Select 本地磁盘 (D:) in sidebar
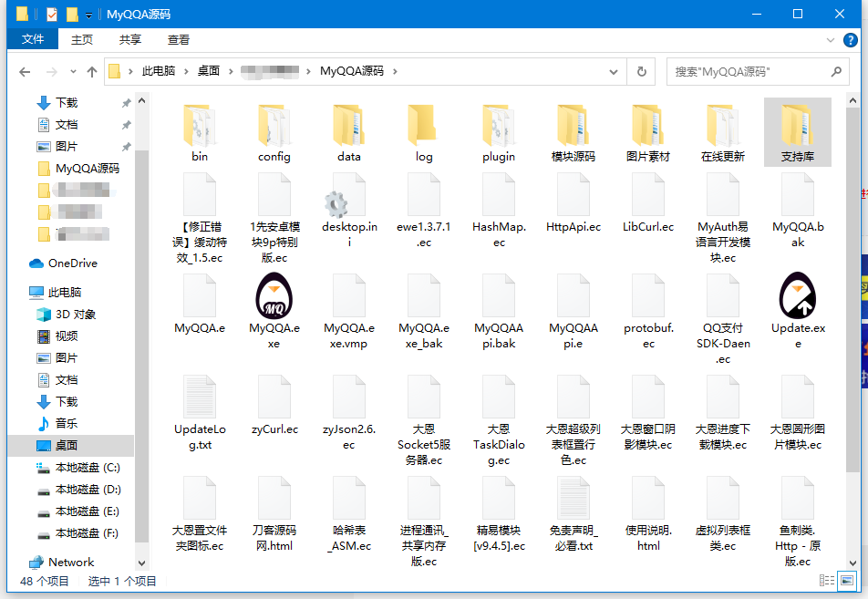This screenshot has height=599, width=868. (x=88, y=490)
